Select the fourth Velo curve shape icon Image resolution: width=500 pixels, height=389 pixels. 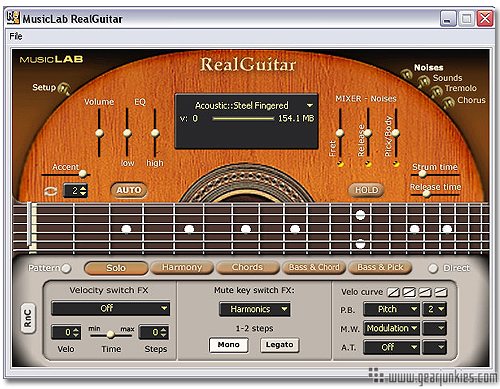click(441, 292)
